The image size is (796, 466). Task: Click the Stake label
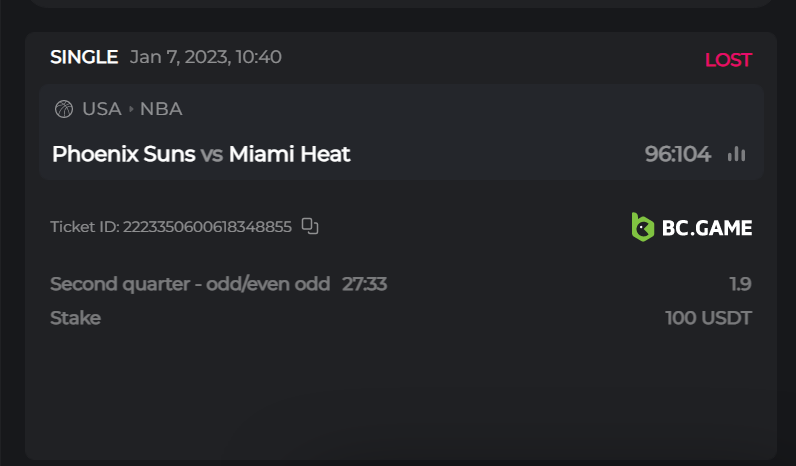[75, 318]
